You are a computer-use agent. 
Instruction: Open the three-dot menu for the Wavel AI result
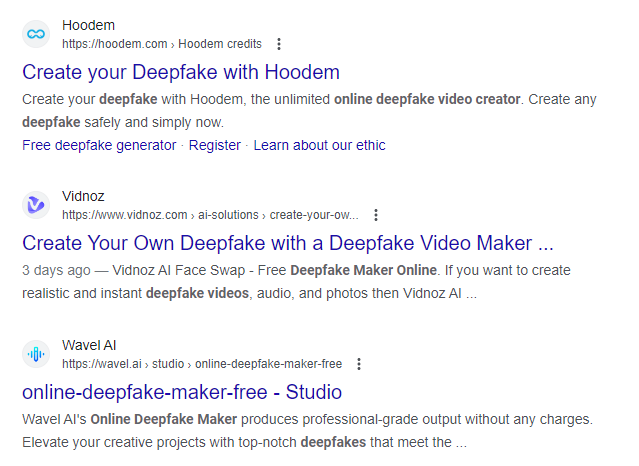point(359,364)
